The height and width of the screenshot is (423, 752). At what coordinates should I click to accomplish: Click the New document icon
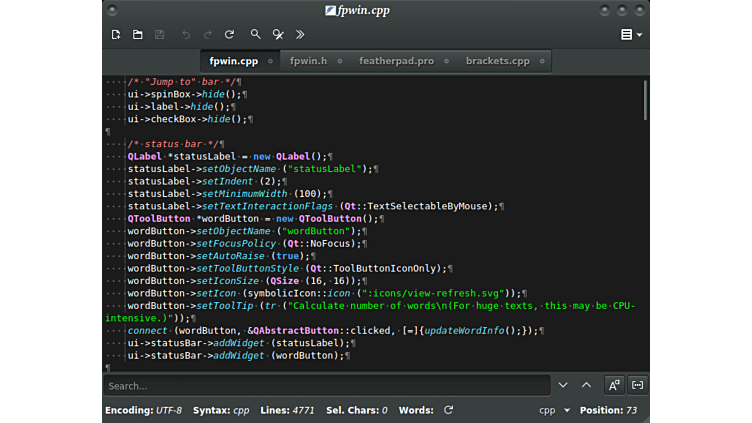[116, 34]
